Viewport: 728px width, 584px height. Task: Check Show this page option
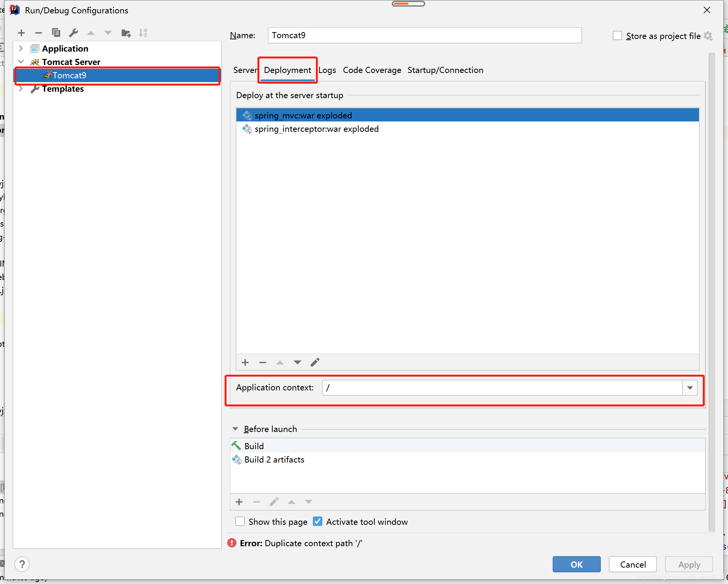click(240, 521)
